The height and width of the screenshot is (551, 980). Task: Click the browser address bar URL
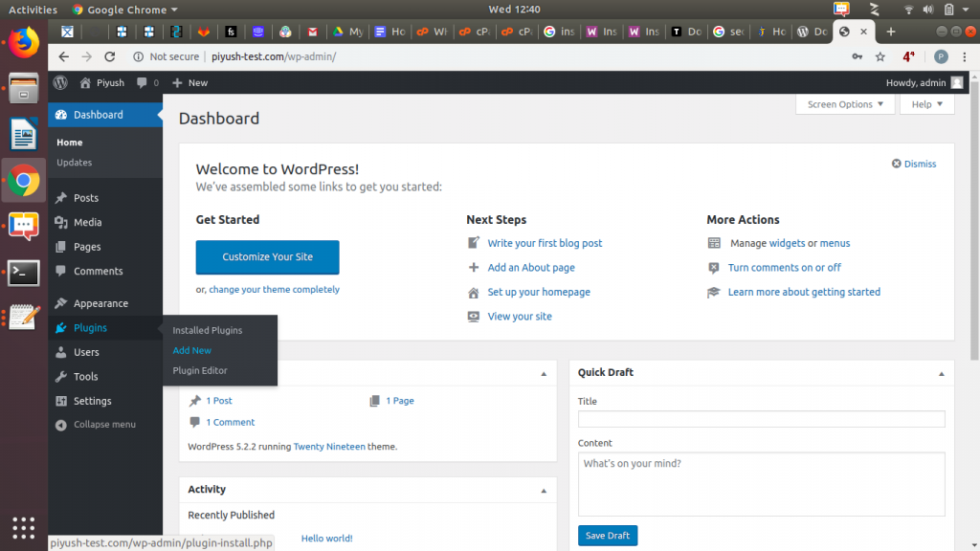[x=274, y=56]
